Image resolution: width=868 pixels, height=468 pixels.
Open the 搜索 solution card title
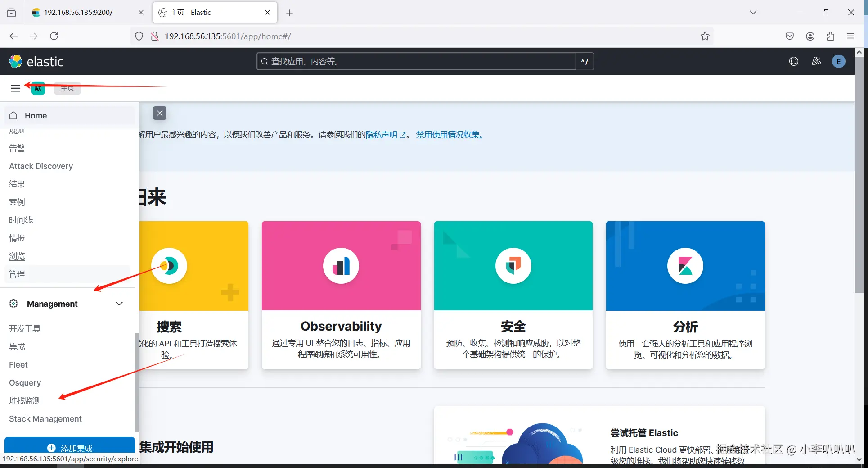tap(169, 326)
